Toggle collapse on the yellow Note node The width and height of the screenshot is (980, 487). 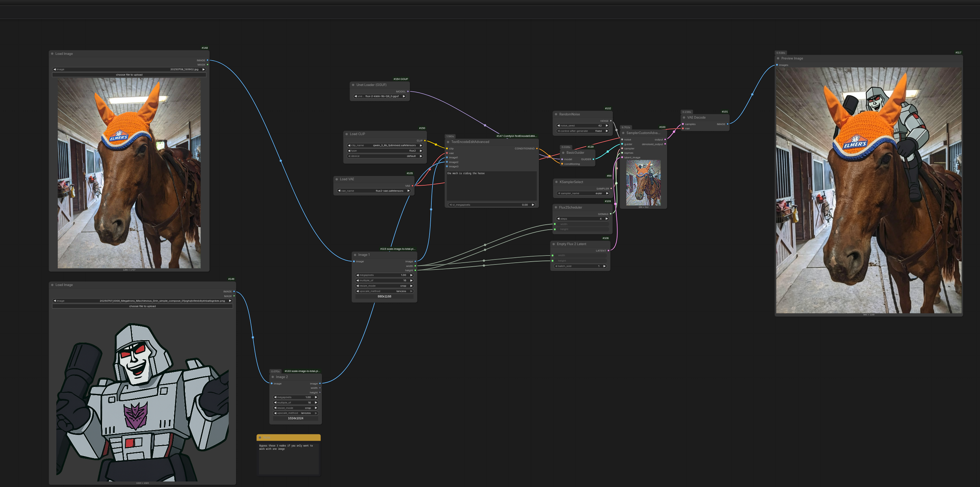coord(260,437)
